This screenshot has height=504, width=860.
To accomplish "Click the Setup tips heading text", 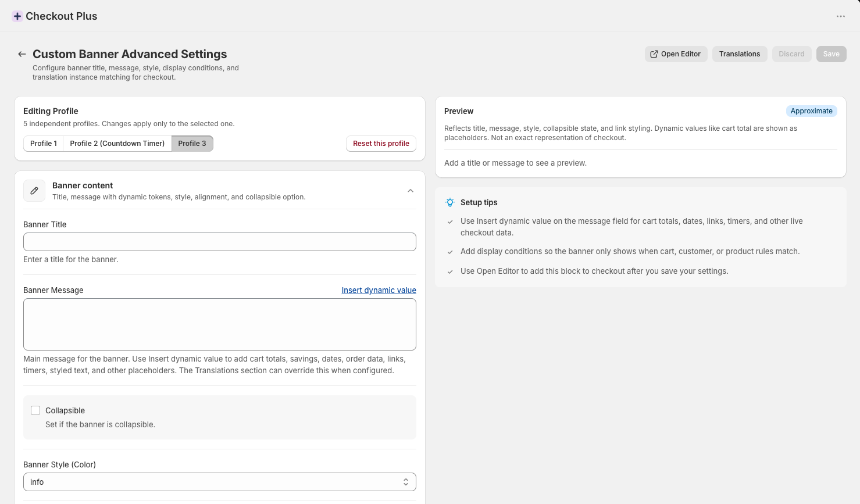I will click(x=479, y=202).
